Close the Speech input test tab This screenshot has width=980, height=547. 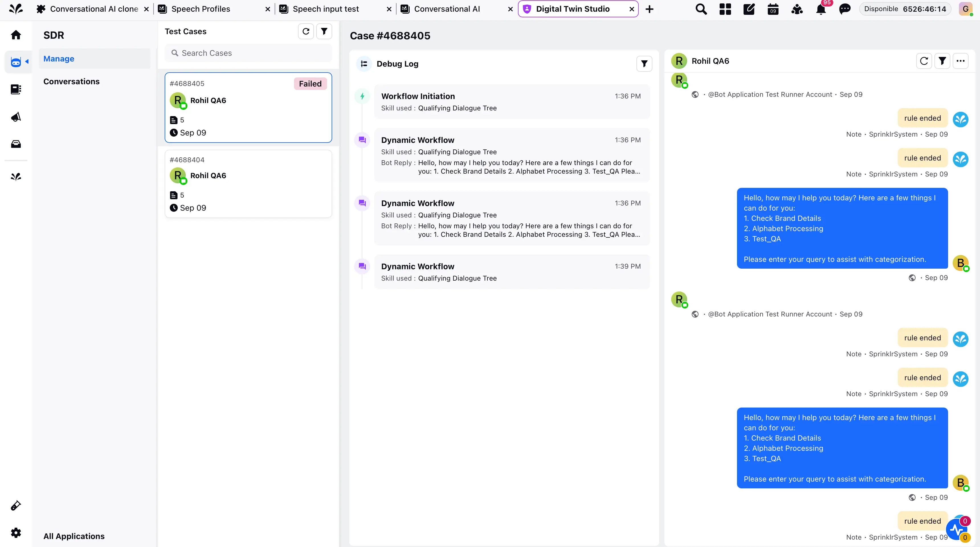click(389, 9)
